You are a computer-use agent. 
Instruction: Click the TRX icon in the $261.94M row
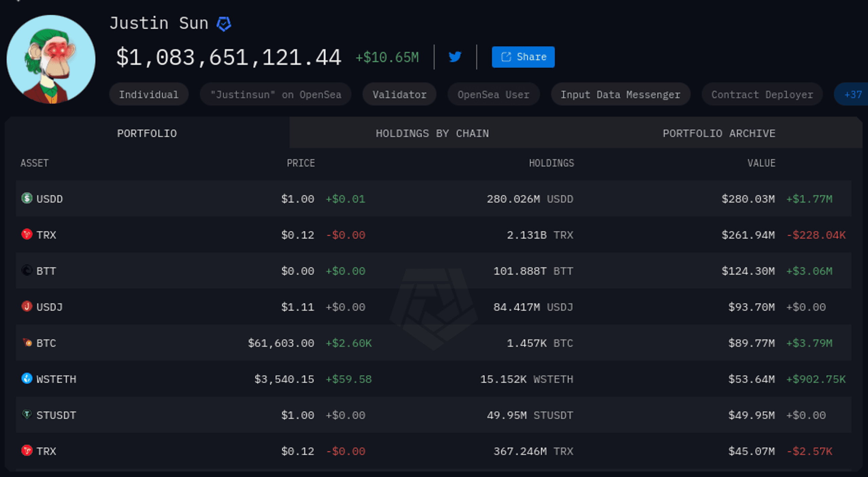click(x=27, y=234)
